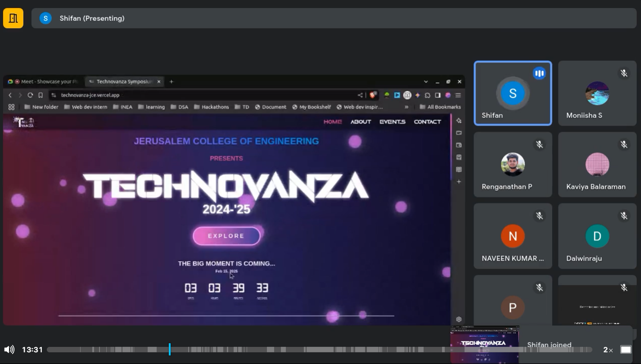Click the yellow door icon at top left
Image resolution: width=641 pixels, height=364 pixels.
pos(13,18)
